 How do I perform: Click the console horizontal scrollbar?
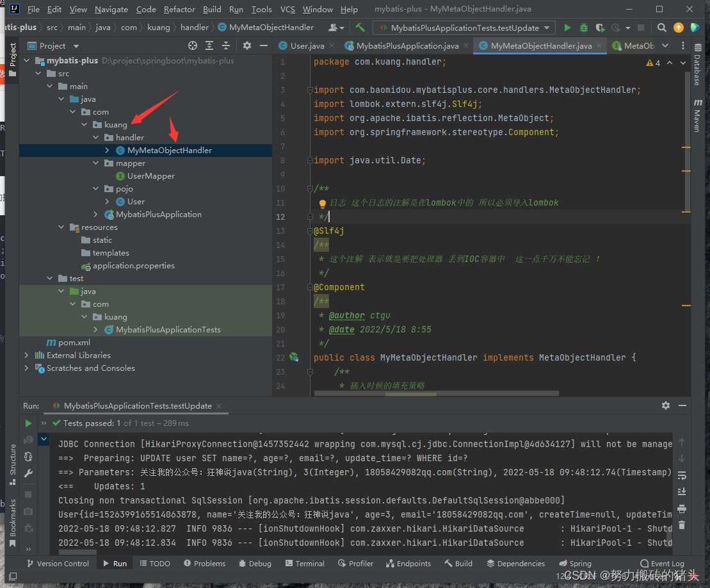click(x=77, y=552)
